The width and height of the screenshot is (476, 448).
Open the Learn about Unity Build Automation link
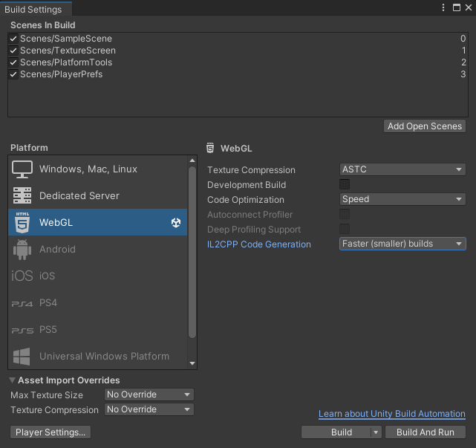[391, 414]
